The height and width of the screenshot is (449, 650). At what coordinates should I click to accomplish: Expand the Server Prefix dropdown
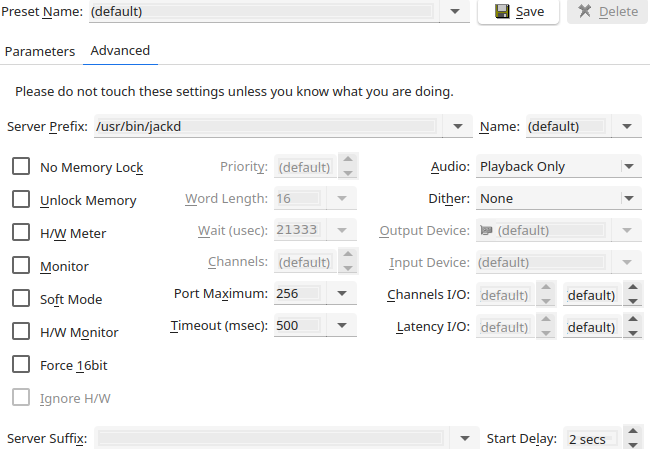[458, 127]
